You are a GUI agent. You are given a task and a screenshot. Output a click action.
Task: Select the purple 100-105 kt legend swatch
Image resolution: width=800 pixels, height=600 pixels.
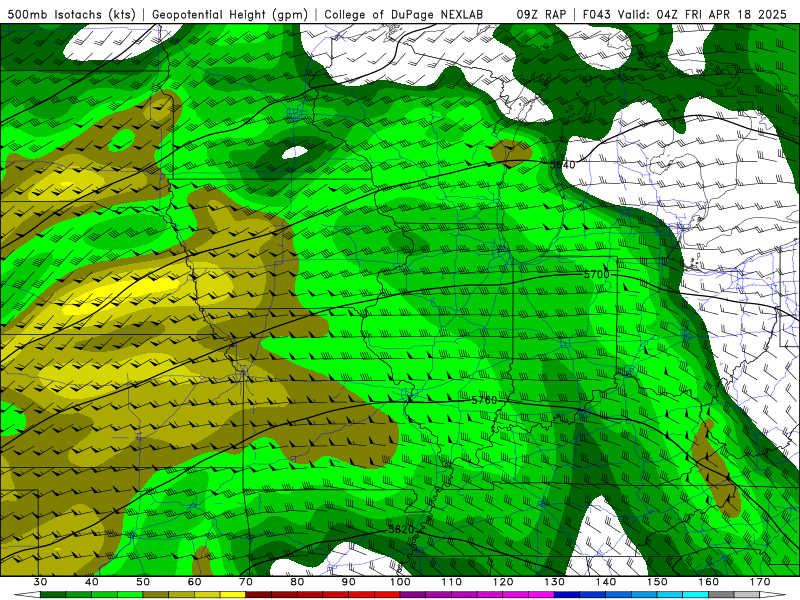point(413,595)
